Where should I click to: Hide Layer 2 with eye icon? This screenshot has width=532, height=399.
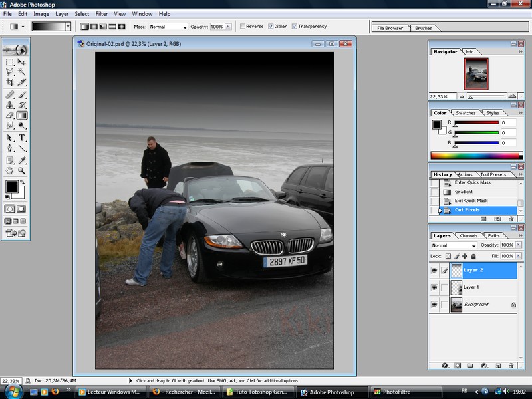click(434, 271)
